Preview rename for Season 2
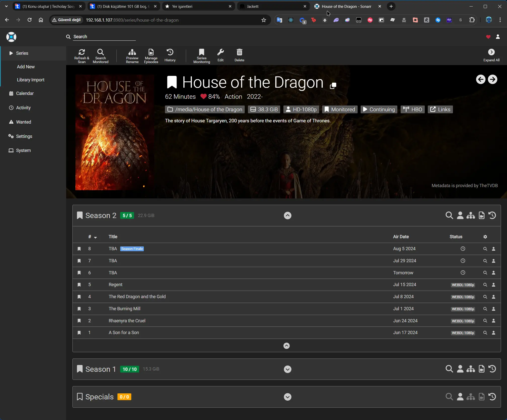The height and width of the screenshot is (420, 507). point(471,215)
